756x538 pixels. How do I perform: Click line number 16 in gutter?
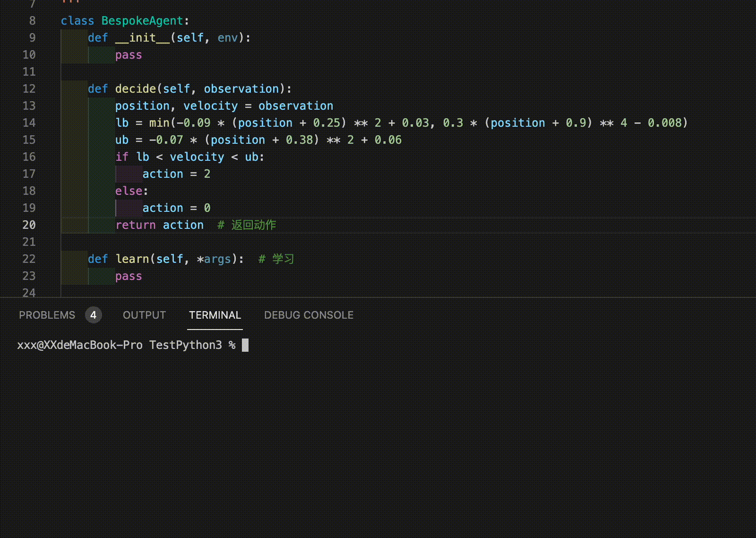click(x=29, y=157)
